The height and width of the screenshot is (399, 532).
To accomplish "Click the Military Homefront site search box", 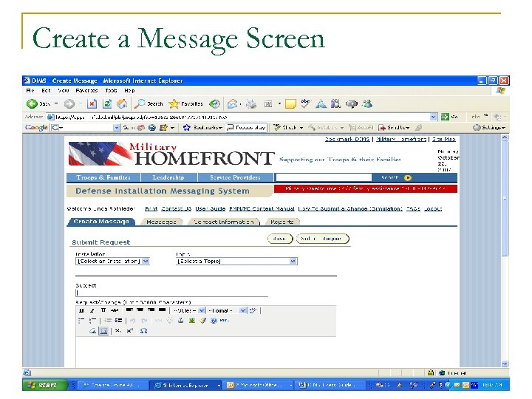I will coord(324,177).
